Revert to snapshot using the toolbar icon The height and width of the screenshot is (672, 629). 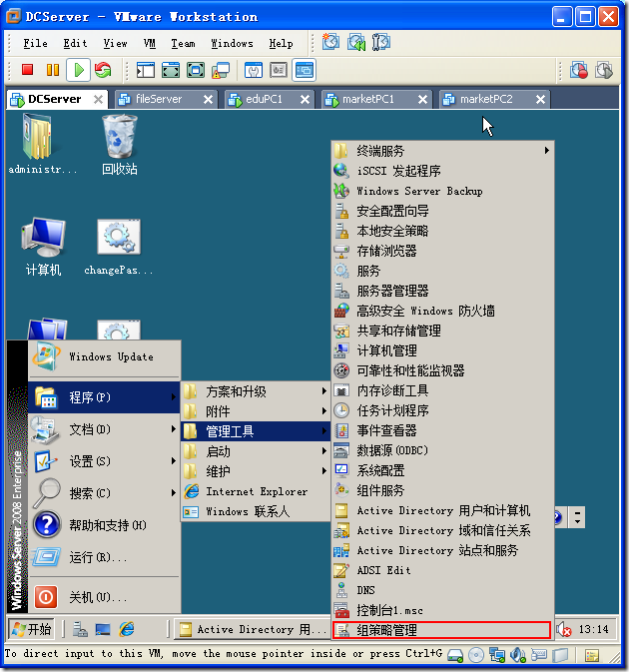coord(356,42)
